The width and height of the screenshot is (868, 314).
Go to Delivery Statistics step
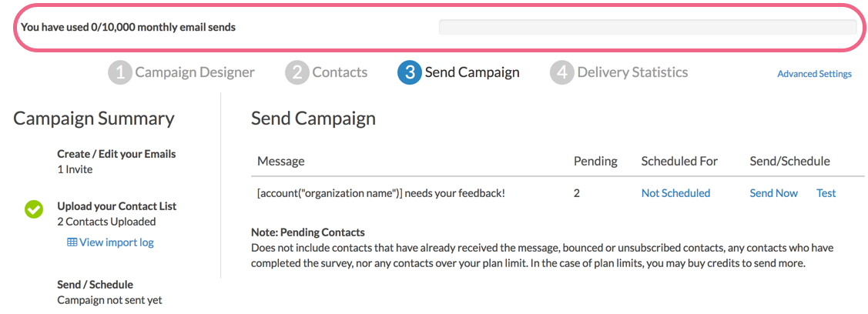[632, 73]
